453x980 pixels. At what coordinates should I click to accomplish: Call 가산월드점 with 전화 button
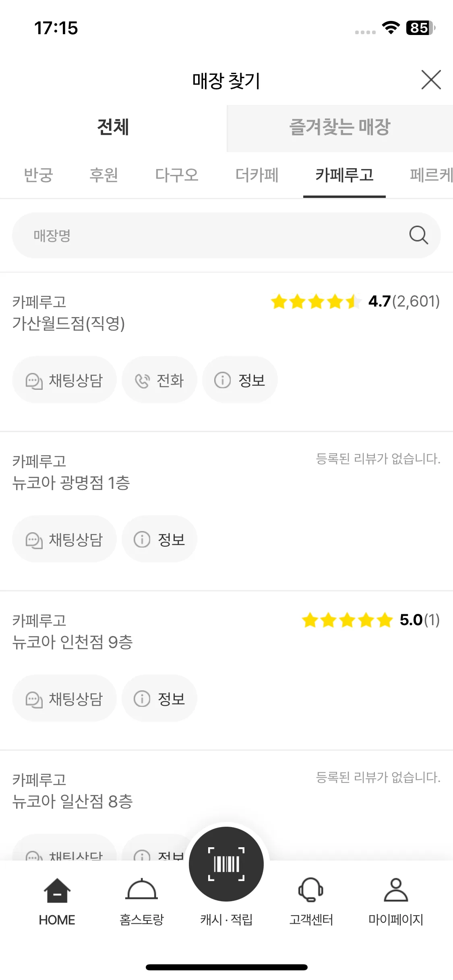159,380
